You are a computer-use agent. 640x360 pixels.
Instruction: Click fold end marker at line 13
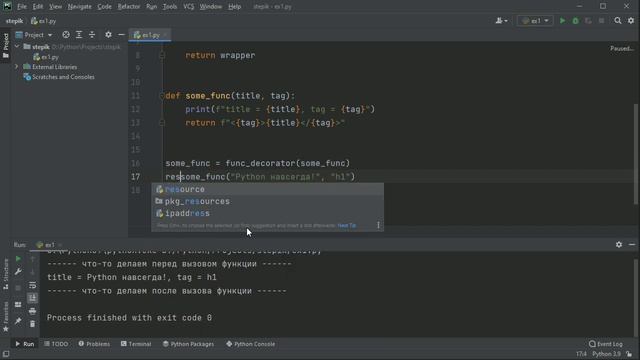tap(162, 123)
